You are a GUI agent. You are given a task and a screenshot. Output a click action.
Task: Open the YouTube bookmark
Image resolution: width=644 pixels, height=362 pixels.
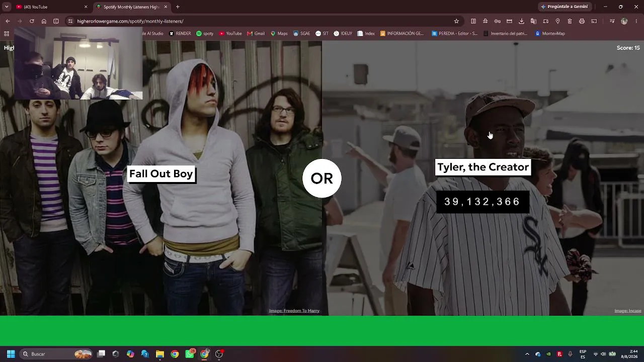point(230,34)
